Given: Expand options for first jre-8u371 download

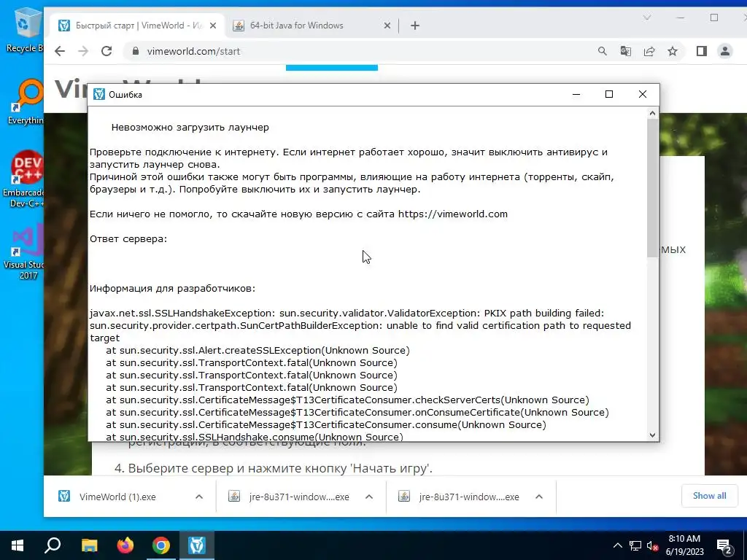Looking at the screenshot, I should 368,497.
